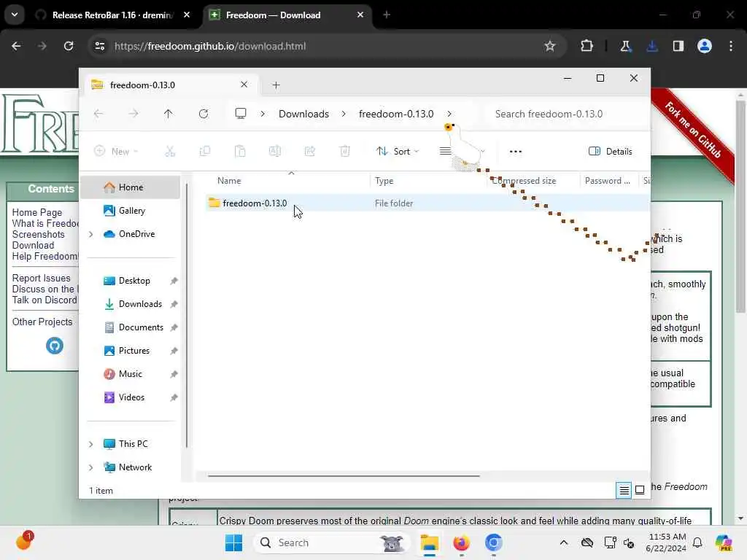Image resolution: width=747 pixels, height=560 pixels.
Task: Select freedoom-0.13.0 in breadcrumb path
Action: click(396, 114)
